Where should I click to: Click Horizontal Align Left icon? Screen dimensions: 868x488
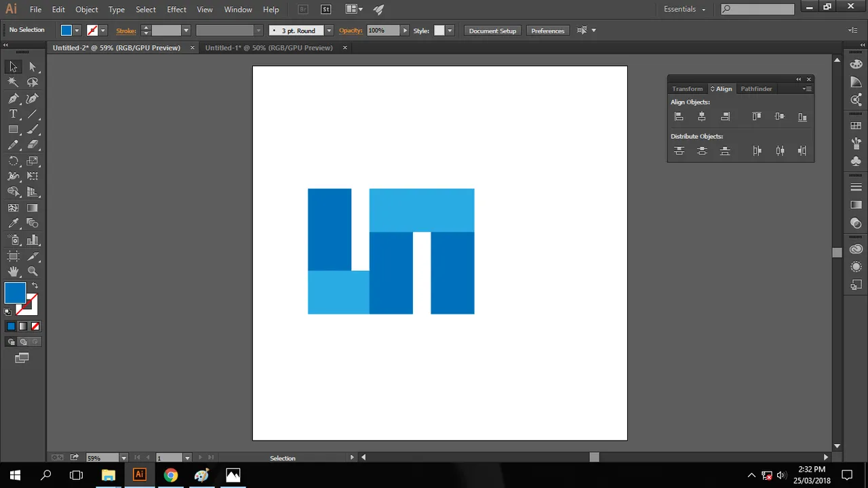point(679,117)
